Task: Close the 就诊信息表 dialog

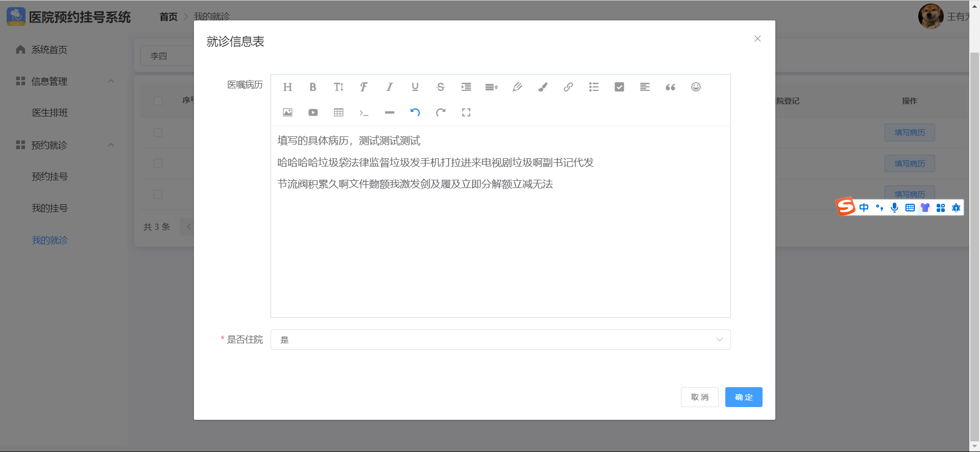Action: coord(757,39)
